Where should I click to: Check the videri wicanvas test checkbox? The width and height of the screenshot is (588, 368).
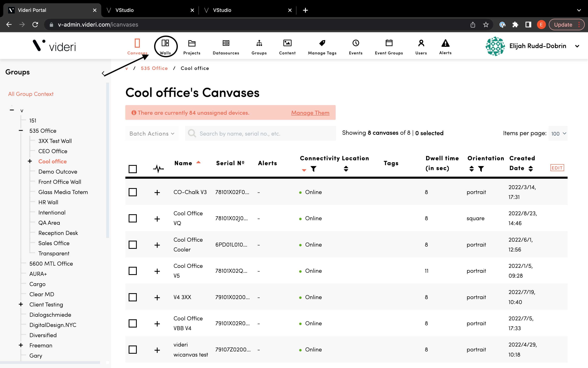point(133,350)
